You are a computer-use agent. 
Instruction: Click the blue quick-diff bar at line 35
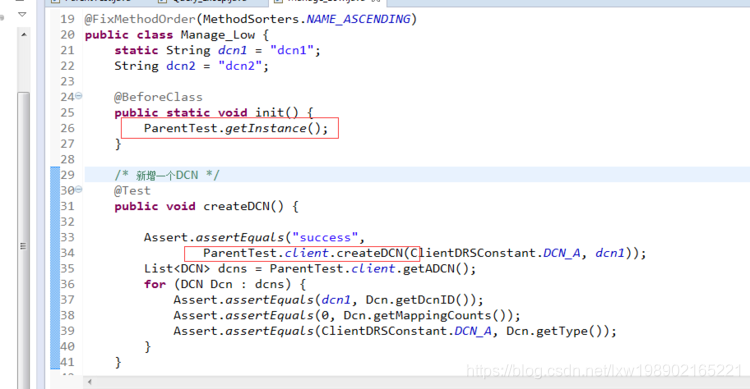point(55,268)
